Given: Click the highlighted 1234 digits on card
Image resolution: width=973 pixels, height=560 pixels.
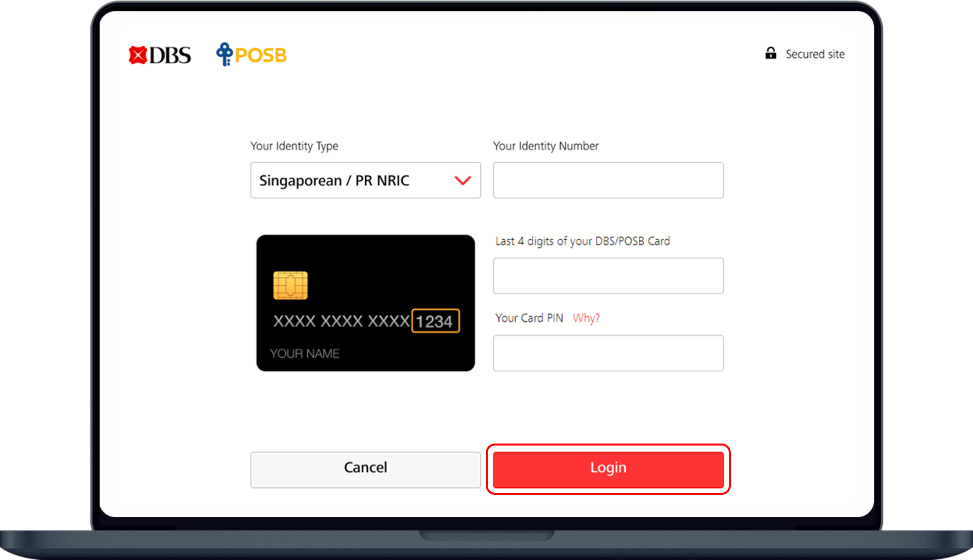Looking at the screenshot, I should (435, 321).
